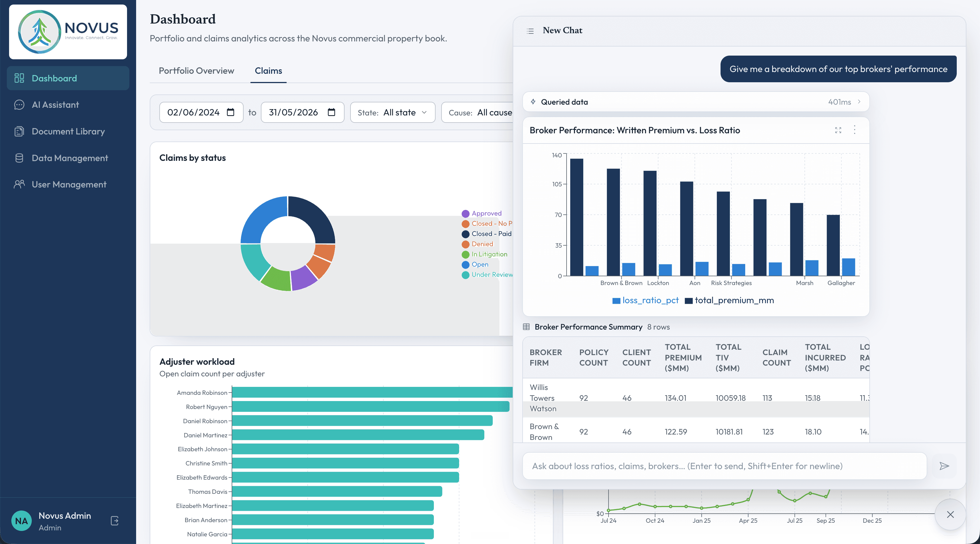Image resolution: width=980 pixels, height=544 pixels.
Task: Open Data Management page
Action: [x=68, y=158]
